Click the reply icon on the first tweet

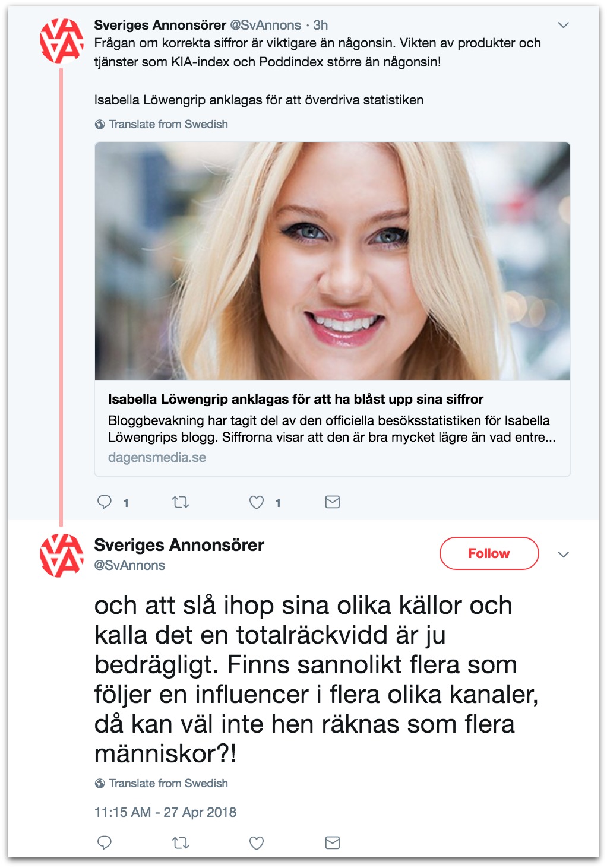pyautogui.click(x=105, y=502)
